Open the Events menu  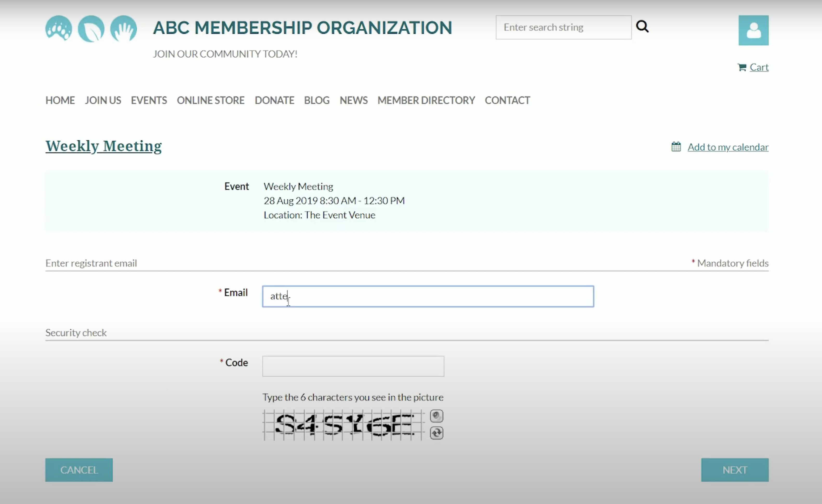pyautogui.click(x=149, y=100)
